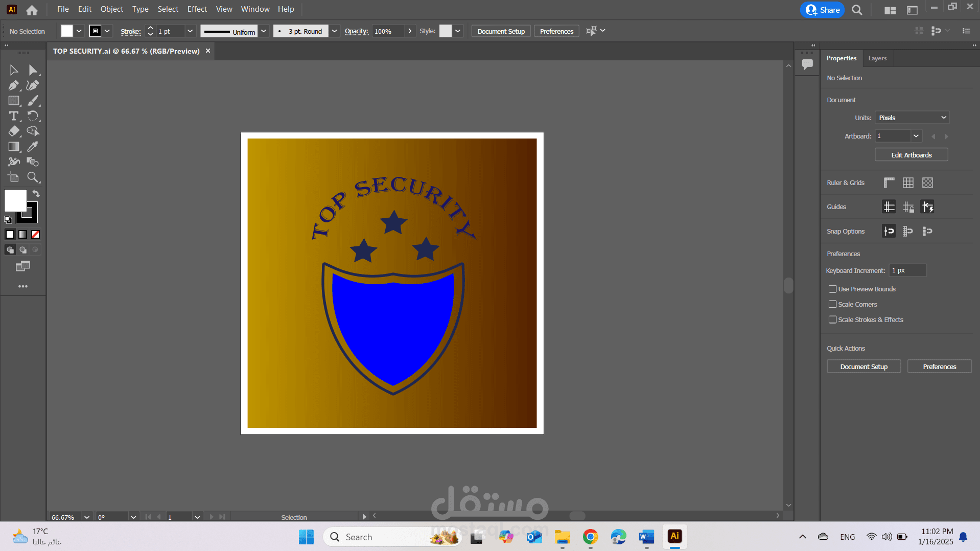The height and width of the screenshot is (551, 980).
Task: Open the Units Pixels dropdown
Action: click(912, 118)
